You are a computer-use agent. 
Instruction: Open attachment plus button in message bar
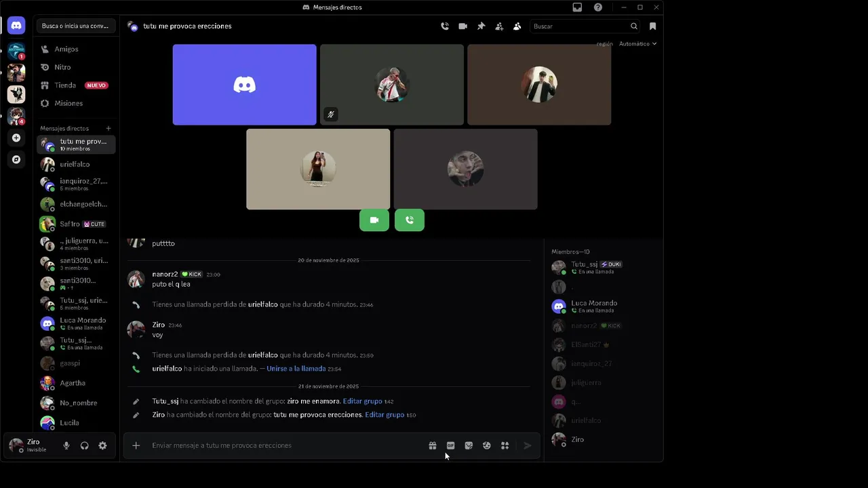click(x=136, y=445)
